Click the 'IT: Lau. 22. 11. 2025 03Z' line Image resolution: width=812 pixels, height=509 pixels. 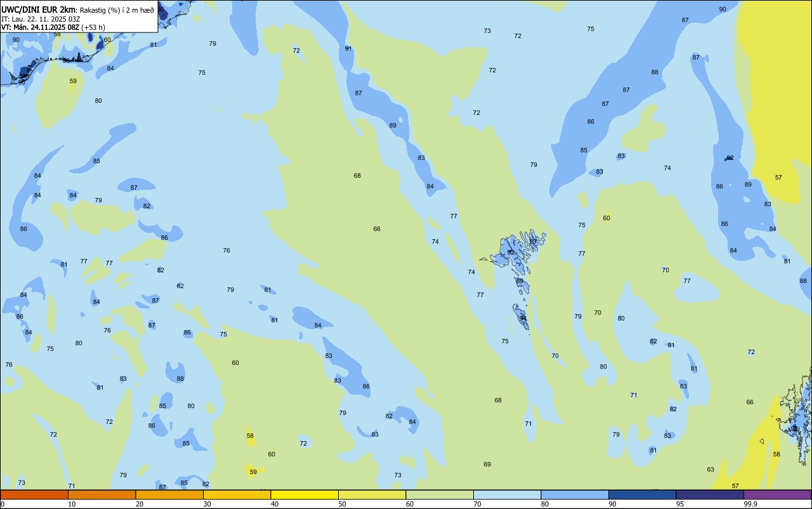[x=41, y=19]
